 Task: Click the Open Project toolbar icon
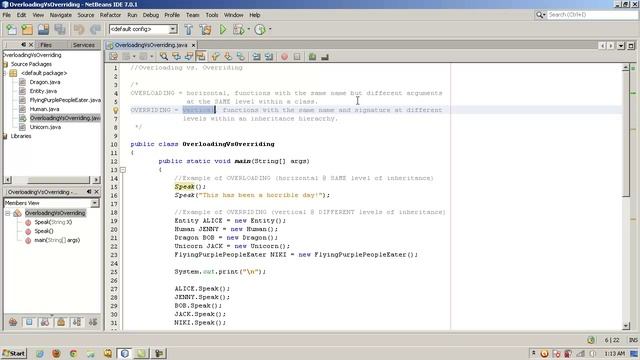click(x=44, y=29)
